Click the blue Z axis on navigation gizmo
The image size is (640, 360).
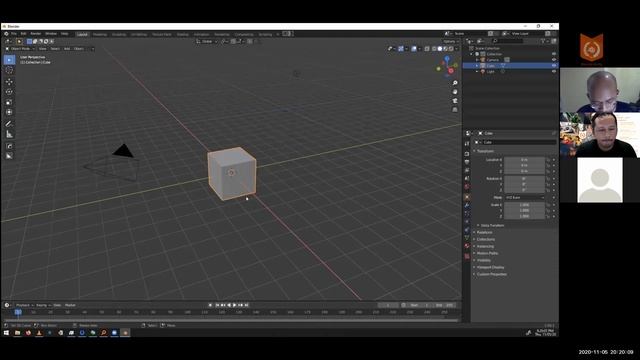pos(447,58)
